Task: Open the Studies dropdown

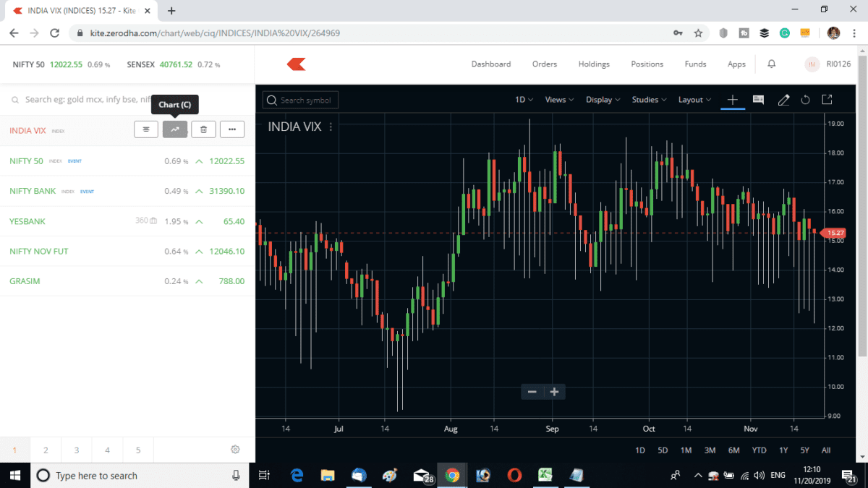Action: 649,100
